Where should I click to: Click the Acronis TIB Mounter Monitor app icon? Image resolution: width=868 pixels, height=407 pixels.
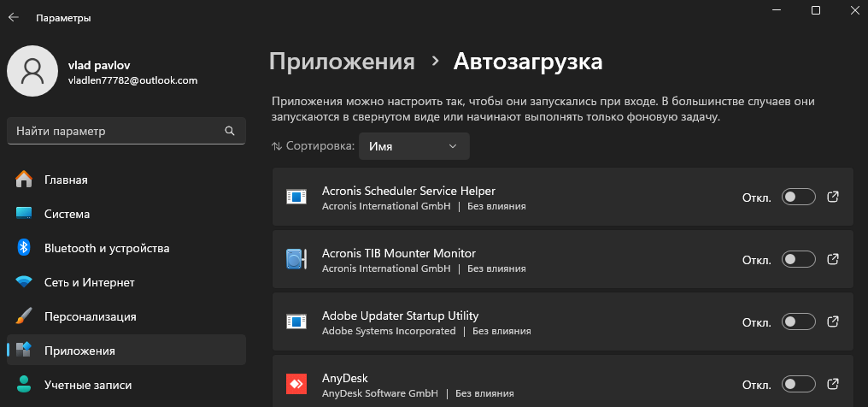[296, 259]
